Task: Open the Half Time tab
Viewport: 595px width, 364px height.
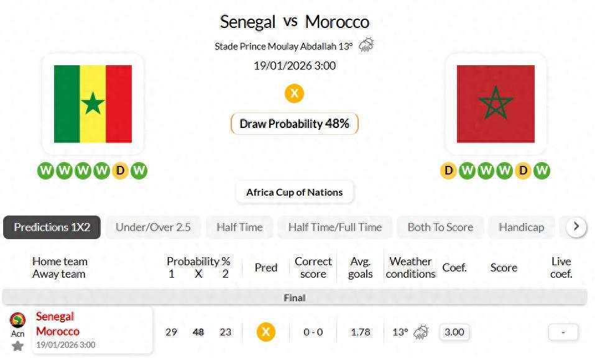Action: [239, 227]
